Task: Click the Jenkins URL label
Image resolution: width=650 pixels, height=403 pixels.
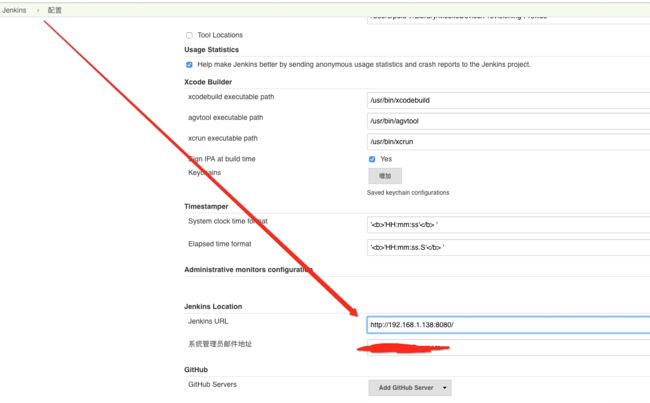Action: click(x=208, y=321)
